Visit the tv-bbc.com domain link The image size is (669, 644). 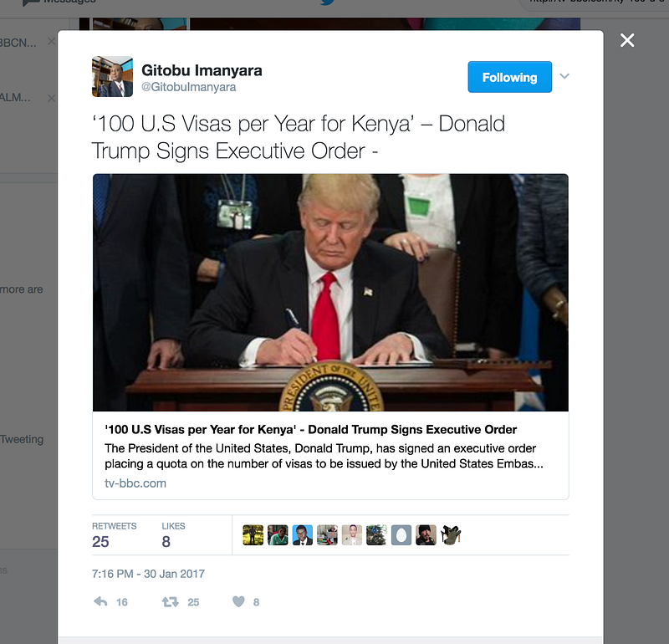click(135, 483)
